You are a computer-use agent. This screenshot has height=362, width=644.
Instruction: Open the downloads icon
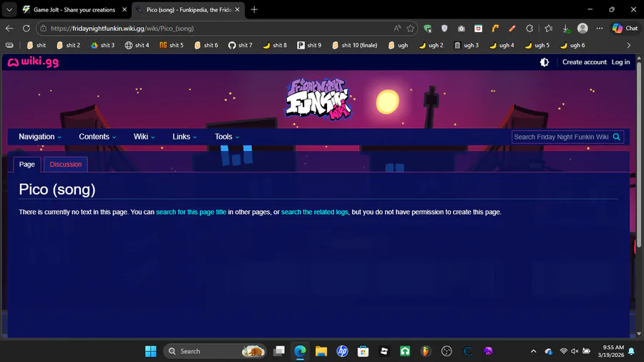pos(566,29)
